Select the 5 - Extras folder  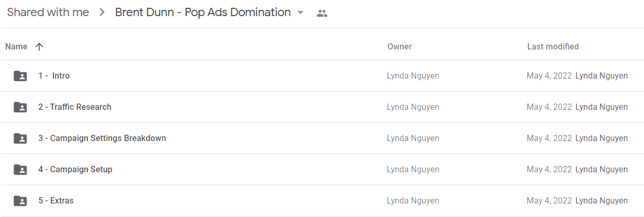point(322,201)
